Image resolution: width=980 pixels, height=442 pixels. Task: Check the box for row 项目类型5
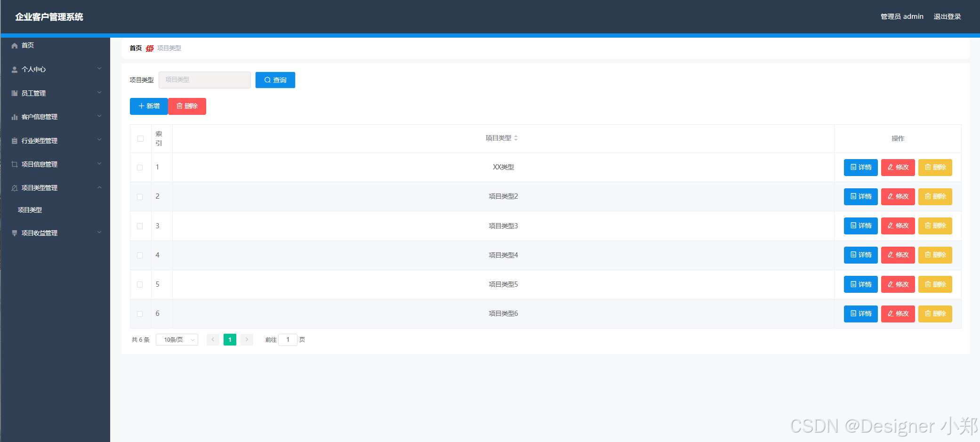140,284
